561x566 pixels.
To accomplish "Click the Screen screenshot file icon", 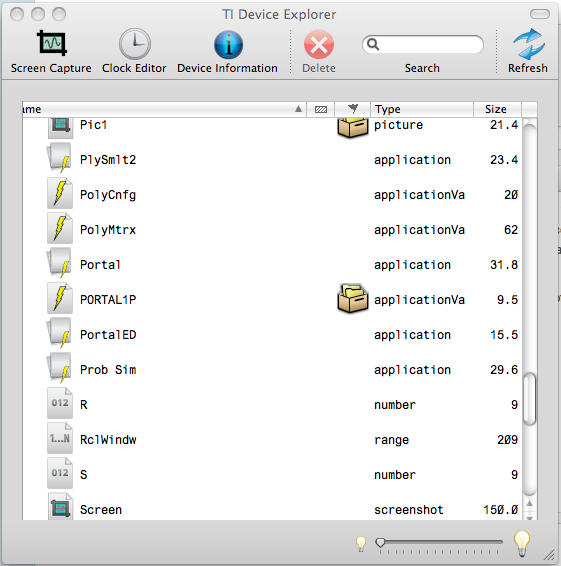I will [x=60, y=506].
